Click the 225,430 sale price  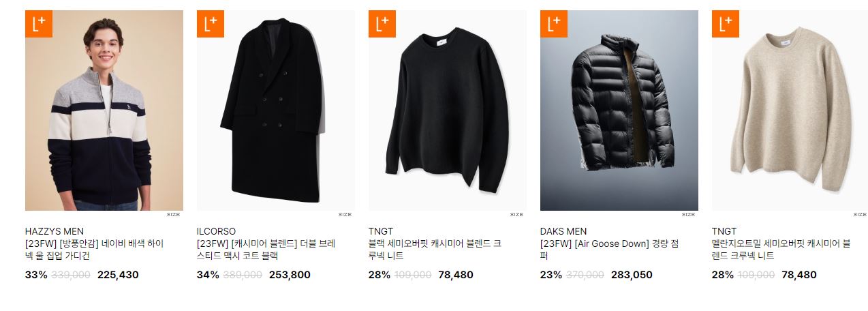click(x=118, y=275)
